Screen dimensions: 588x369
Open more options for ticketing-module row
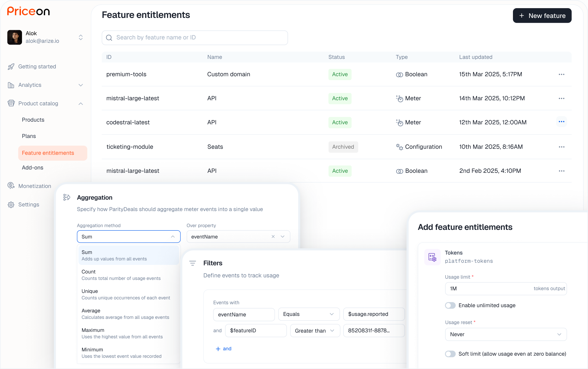coord(561,147)
